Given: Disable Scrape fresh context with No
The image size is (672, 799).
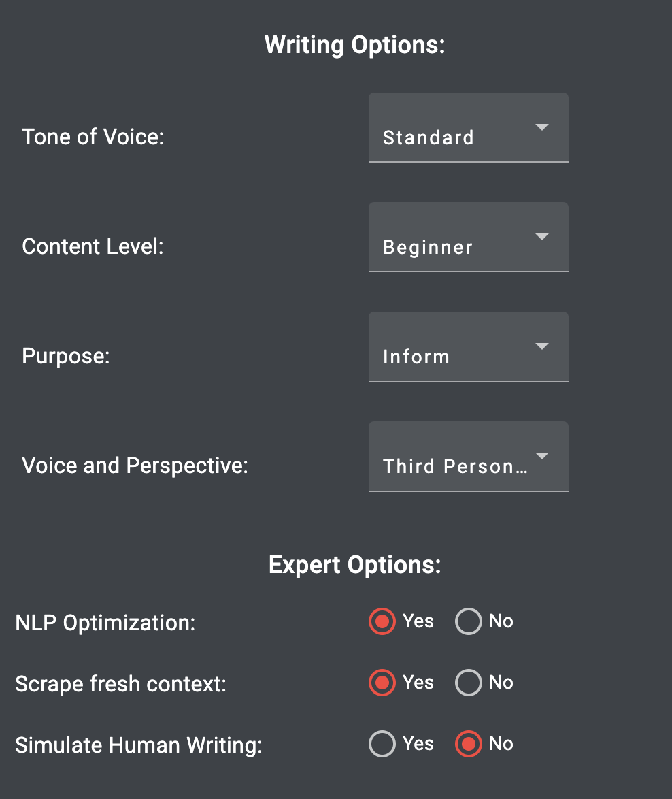Looking at the screenshot, I should [469, 683].
